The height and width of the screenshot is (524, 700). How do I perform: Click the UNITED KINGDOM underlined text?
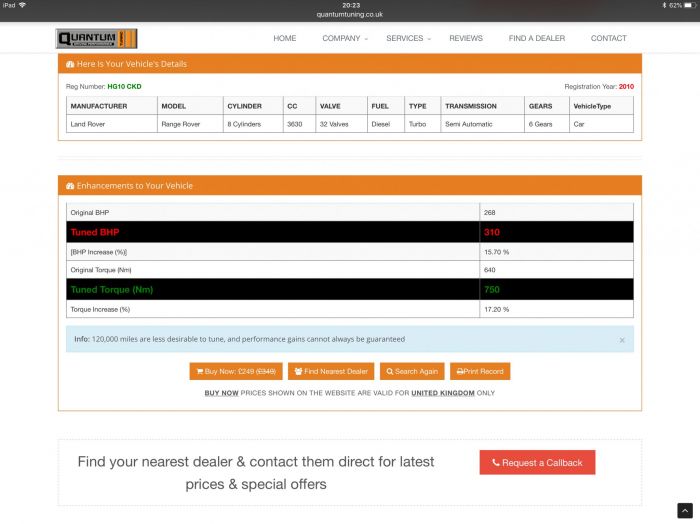[x=443, y=393]
